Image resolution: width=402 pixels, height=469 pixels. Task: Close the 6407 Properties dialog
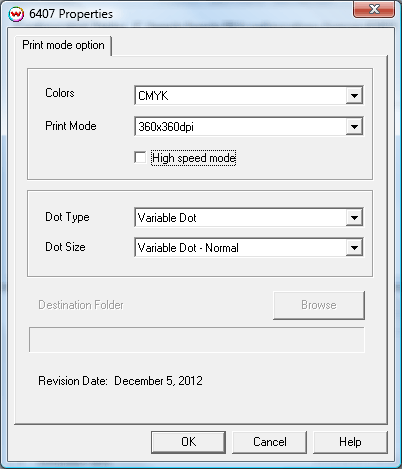point(374,9)
